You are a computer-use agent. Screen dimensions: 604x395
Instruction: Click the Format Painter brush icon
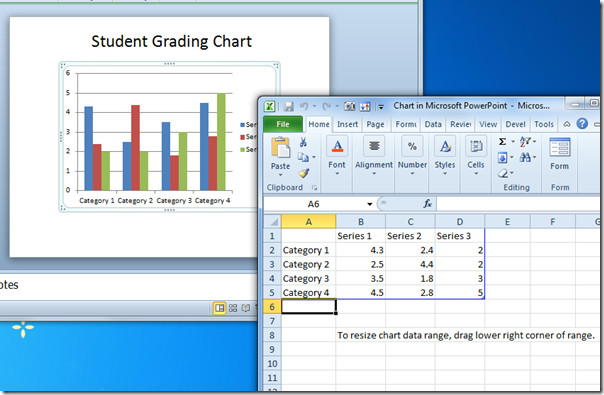point(304,173)
